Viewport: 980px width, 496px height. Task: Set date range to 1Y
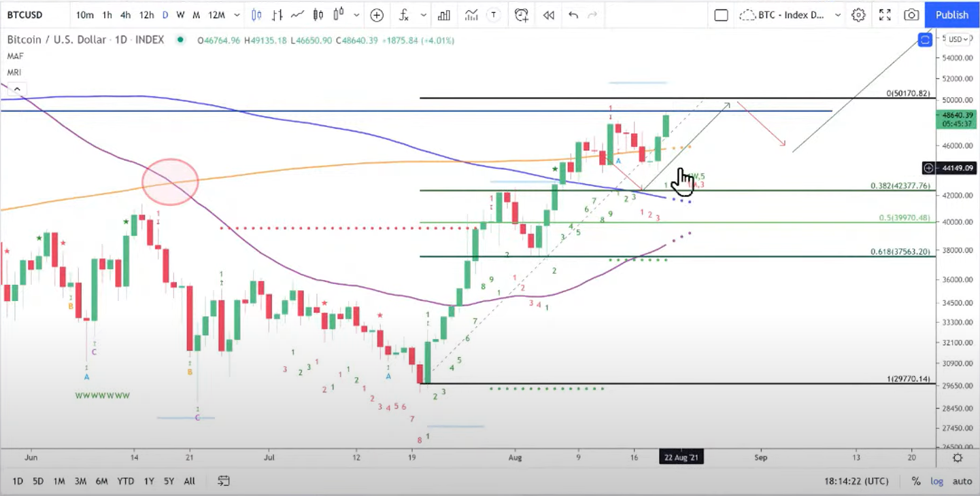click(149, 481)
